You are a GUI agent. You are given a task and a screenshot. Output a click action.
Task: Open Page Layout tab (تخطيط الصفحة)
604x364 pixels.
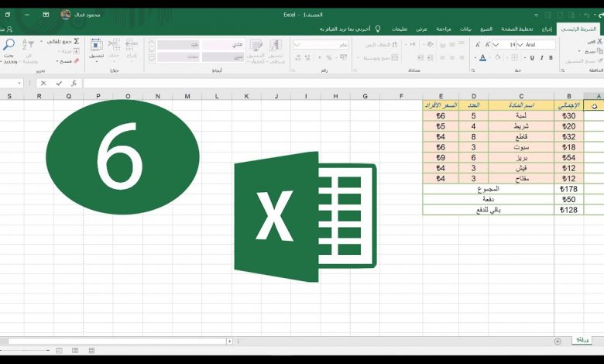(517, 29)
